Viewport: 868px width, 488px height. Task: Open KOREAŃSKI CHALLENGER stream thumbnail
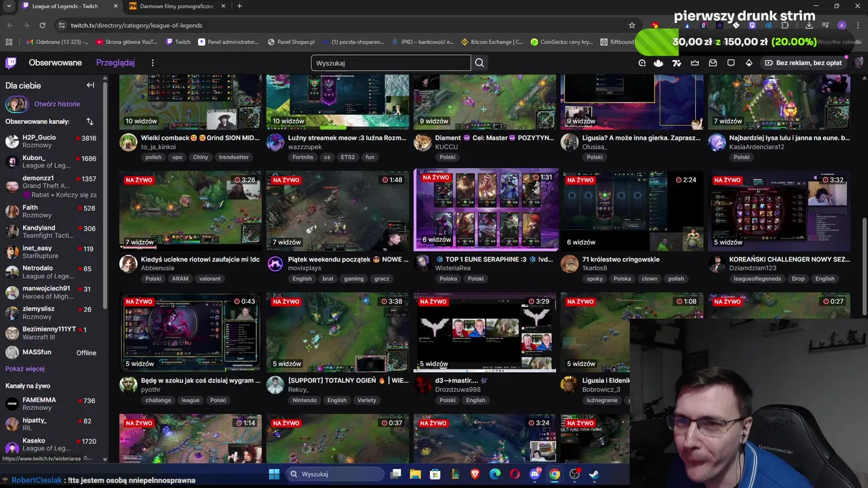point(779,211)
